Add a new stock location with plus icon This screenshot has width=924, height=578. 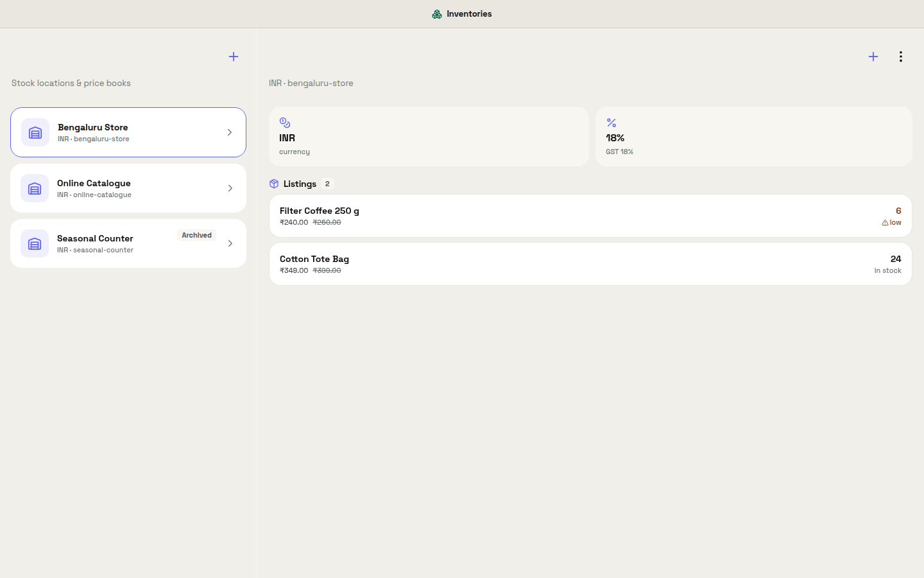click(234, 57)
